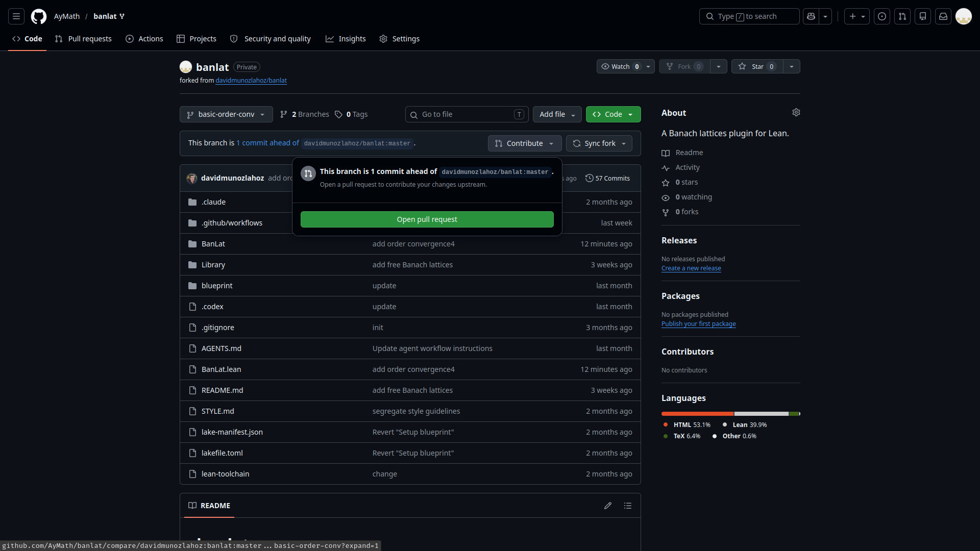Switch to the Code tab
This screenshot has height=551, width=980.
pyautogui.click(x=28, y=39)
